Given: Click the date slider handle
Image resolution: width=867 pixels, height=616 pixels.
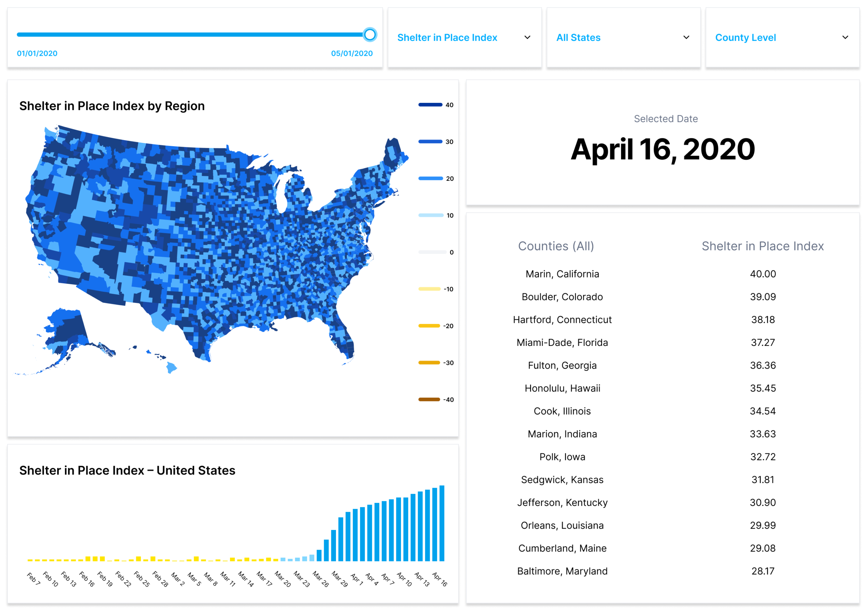Looking at the screenshot, I should (x=369, y=35).
